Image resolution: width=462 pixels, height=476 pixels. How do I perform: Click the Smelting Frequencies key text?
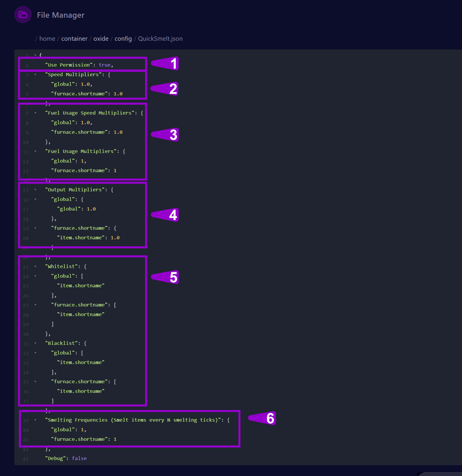[133, 420]
